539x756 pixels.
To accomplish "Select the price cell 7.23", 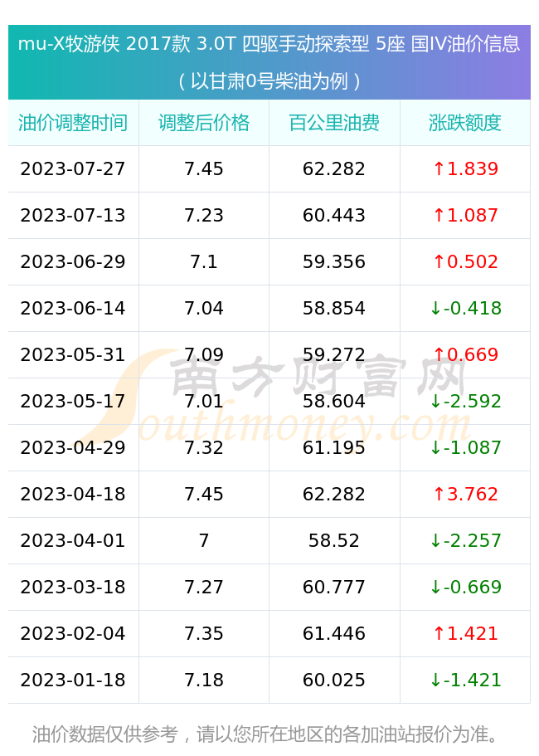I will pos(204,215).
